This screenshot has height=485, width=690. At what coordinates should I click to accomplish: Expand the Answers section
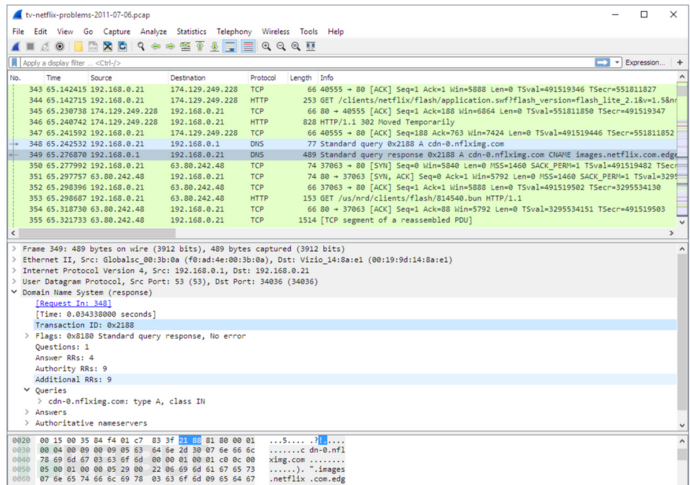point(28,411)
